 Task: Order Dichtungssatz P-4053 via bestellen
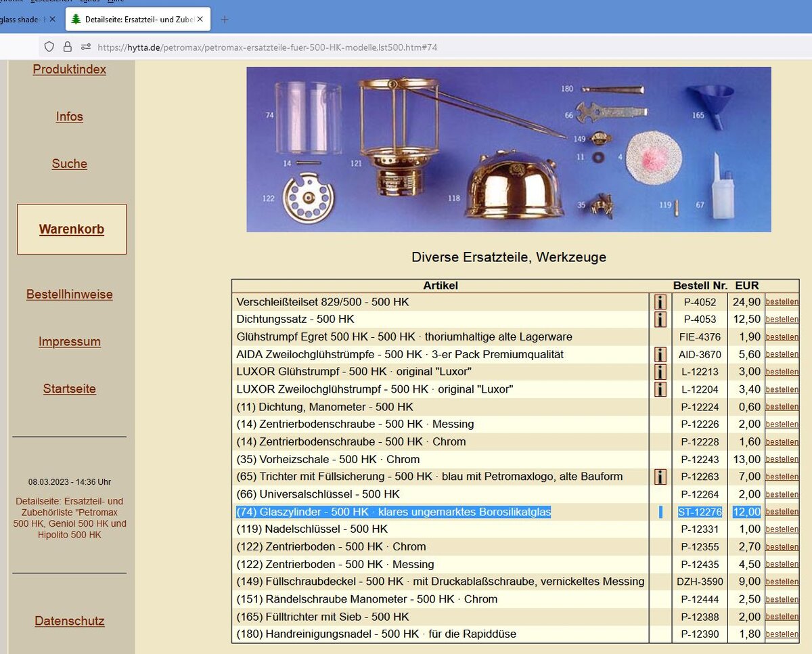782,320
